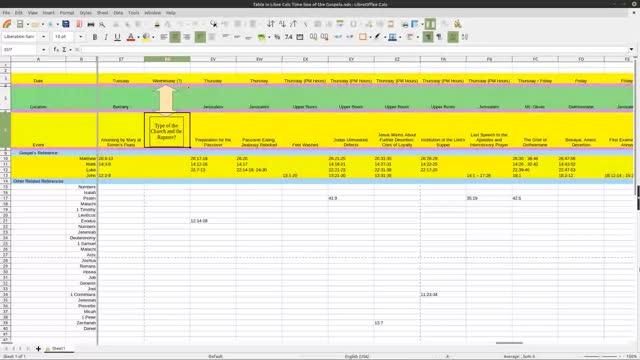Toggle the highlighted Freeze Rows and Columns button
640x360 pixels.
pyautogui.click(x=430, y=24)
